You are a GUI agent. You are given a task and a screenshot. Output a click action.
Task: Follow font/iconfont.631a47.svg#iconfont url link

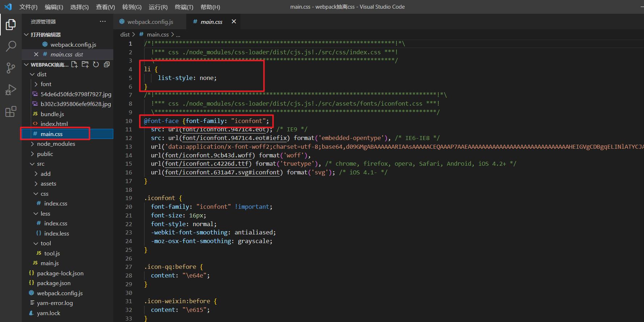(x=222, y=172)
